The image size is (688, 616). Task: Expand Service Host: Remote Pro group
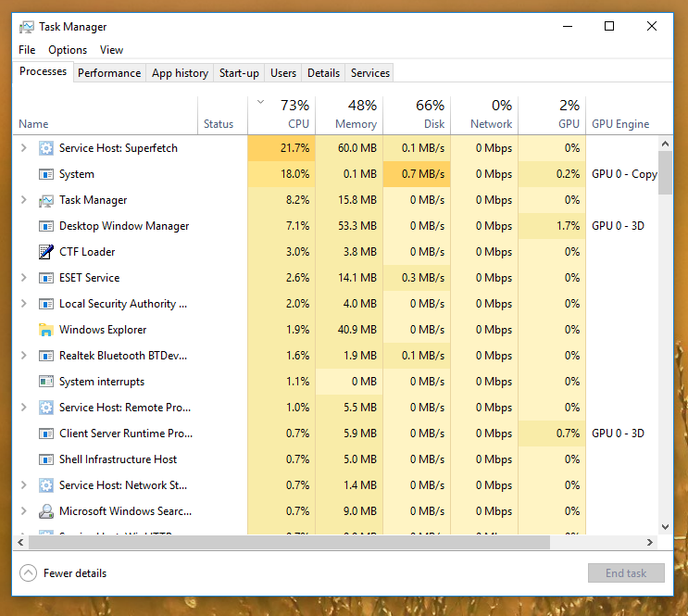[x=24, y=408]
